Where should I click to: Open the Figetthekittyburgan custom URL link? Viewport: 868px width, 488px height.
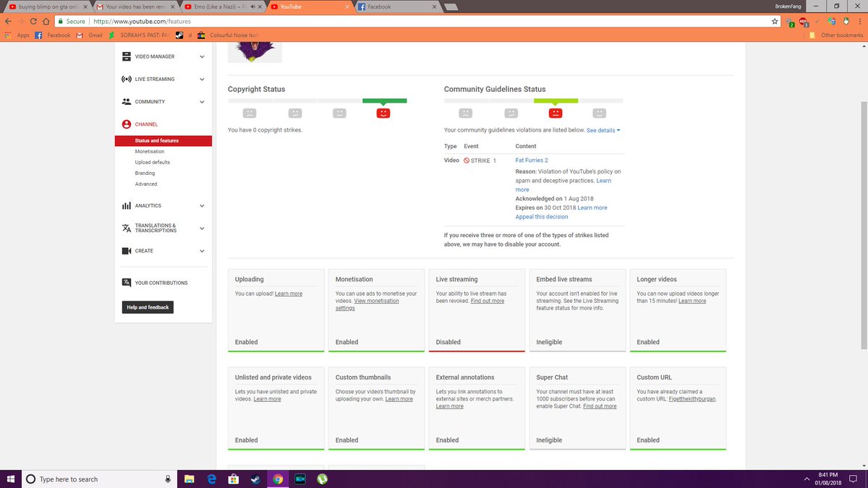pos(692,399)
